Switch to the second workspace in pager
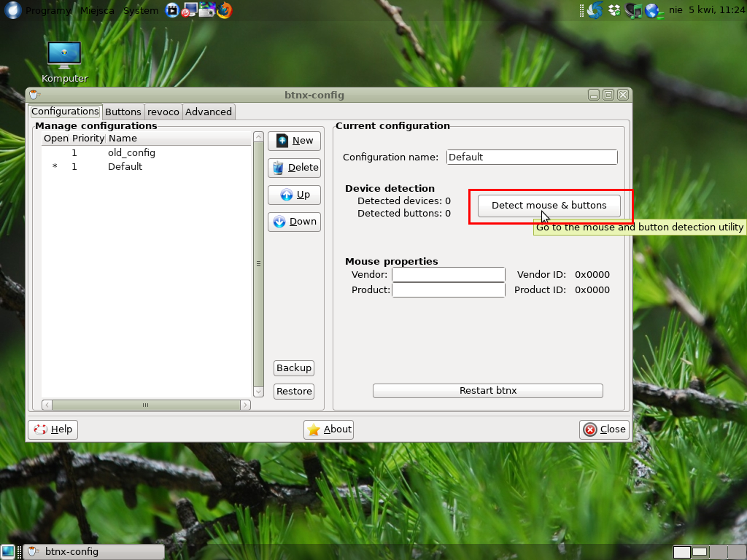 (x=700, y=552)
